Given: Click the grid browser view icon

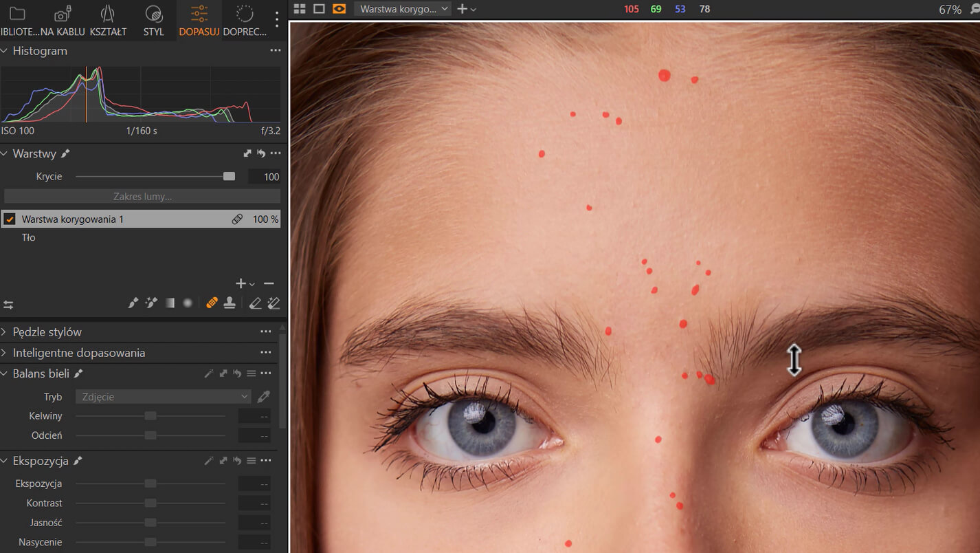Looking at the screenshot, I should (x=300, y=9).
